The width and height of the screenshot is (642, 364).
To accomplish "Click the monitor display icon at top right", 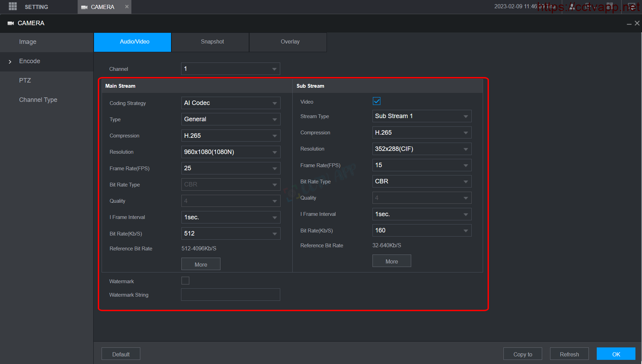I will [631, 7].
